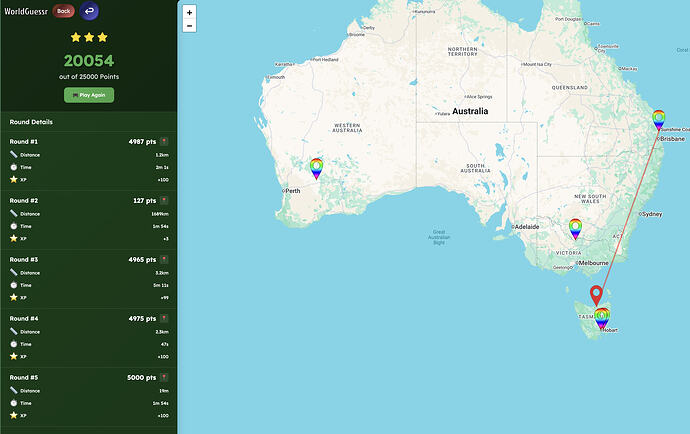
Task: Click the rainbow pin near Sunshine Coast
Action: pos(658,120)
